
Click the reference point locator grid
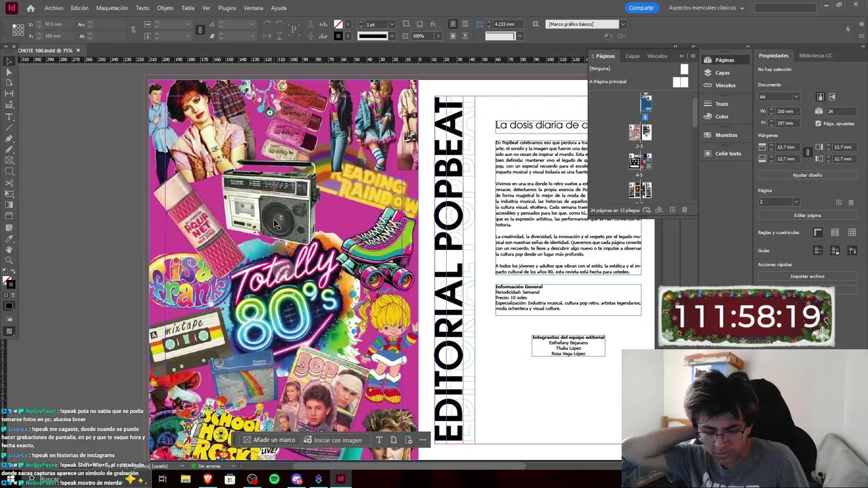pos(18,30)
